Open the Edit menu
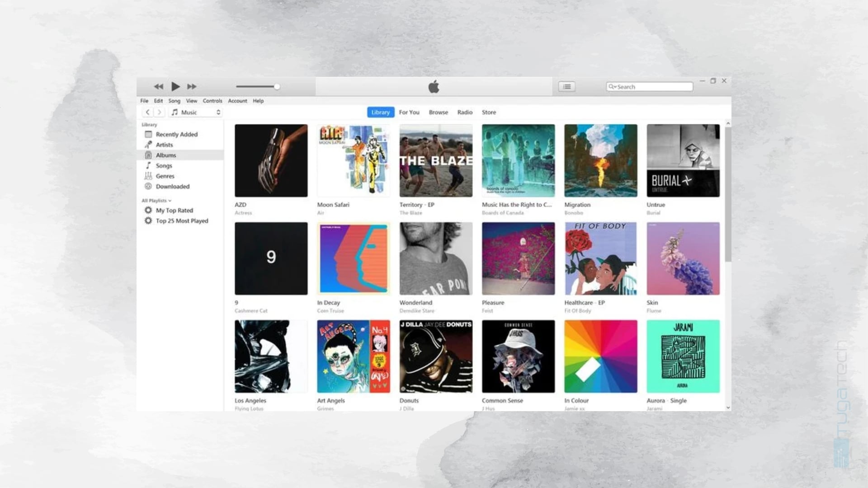The height and width of the screenshot is (488, 868). click(158, 101)
